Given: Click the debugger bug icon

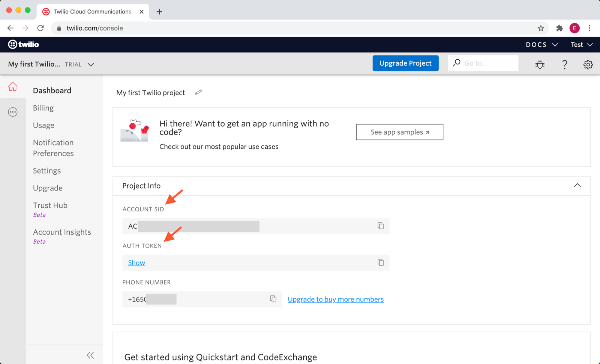Looking at the screenshot, I should click(540, 64).
